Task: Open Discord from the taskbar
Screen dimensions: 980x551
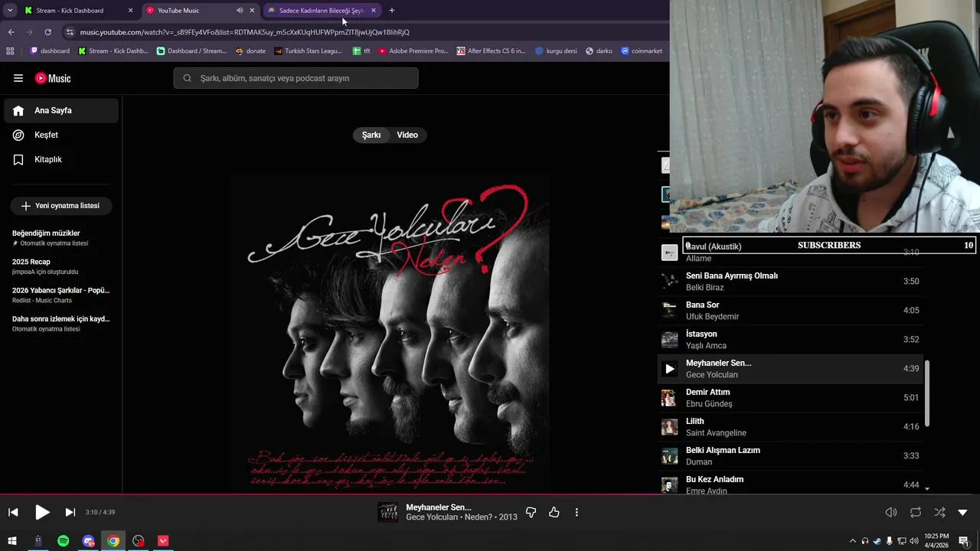Action: (89, 541)
